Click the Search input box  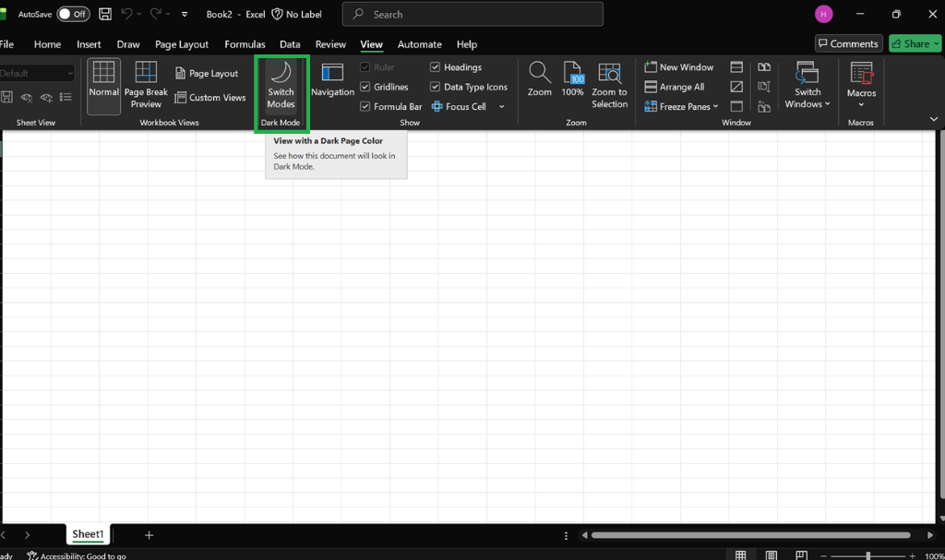tap(472, 14)
